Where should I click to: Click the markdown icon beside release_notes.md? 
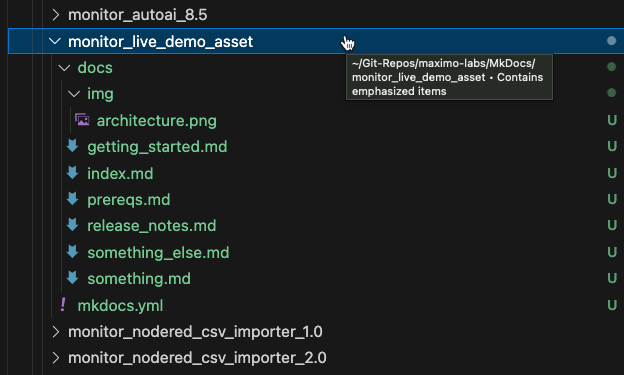point(72,225)
